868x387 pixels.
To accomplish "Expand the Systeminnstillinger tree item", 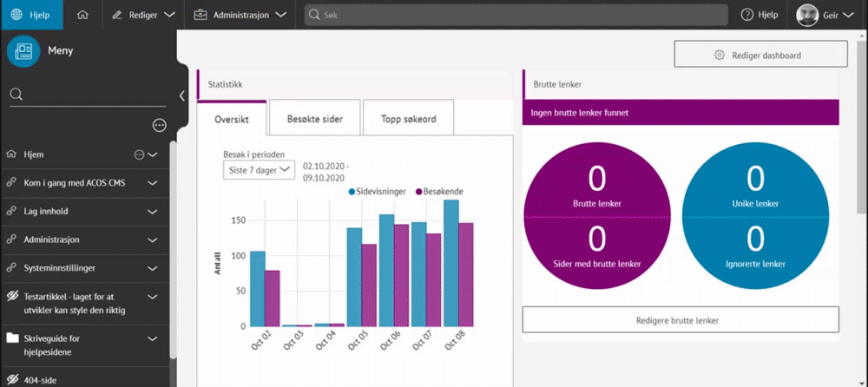I will click(152, 267).
